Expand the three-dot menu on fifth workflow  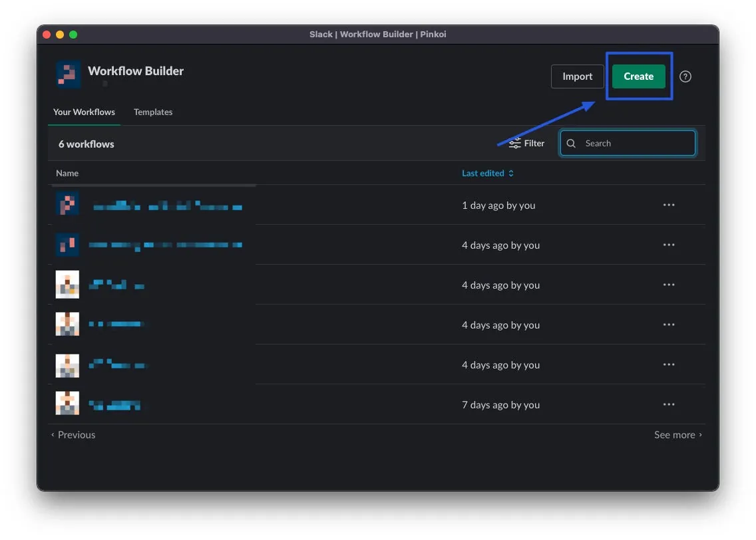coord(669,364)
